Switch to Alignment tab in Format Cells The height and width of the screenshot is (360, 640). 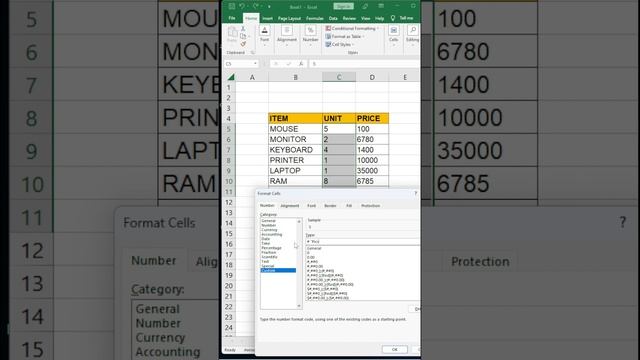(290, 206)
